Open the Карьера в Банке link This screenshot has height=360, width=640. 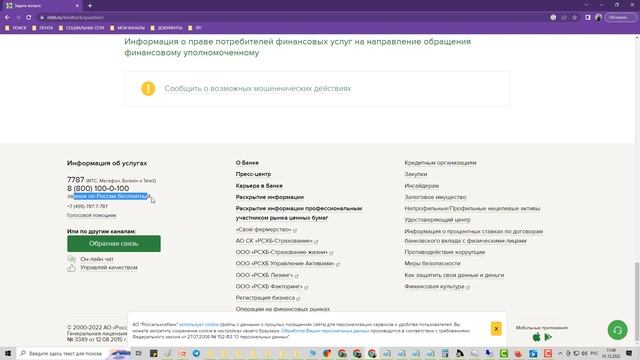[259, 186]
